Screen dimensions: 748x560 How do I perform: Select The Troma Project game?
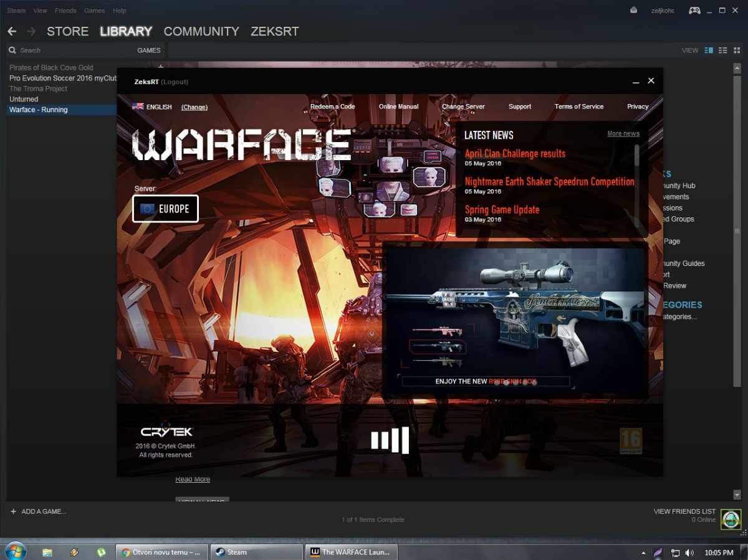pyautogui.click(x=38, y=88)
